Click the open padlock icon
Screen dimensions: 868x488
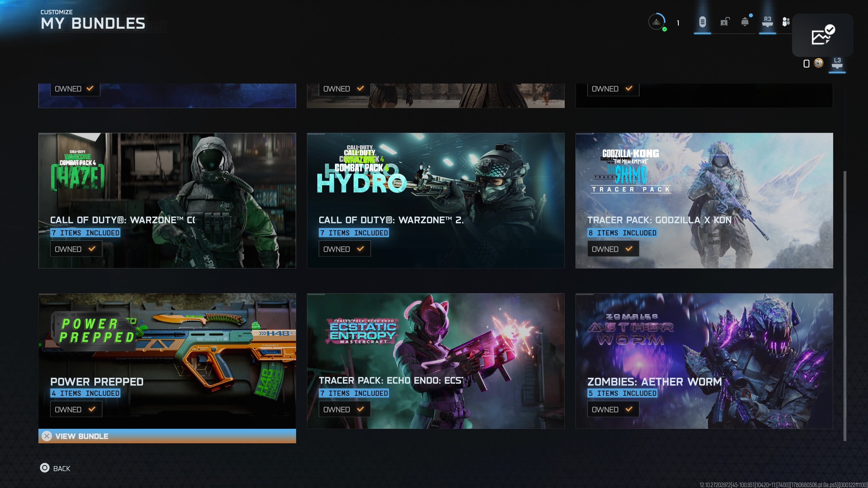pyautogui.click(x=724, y=22)
